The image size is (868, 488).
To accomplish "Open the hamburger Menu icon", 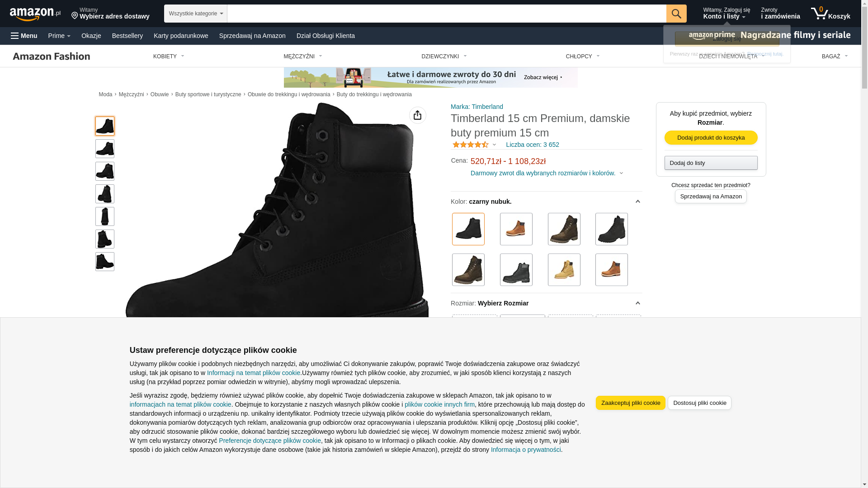I will pos(15,36).
